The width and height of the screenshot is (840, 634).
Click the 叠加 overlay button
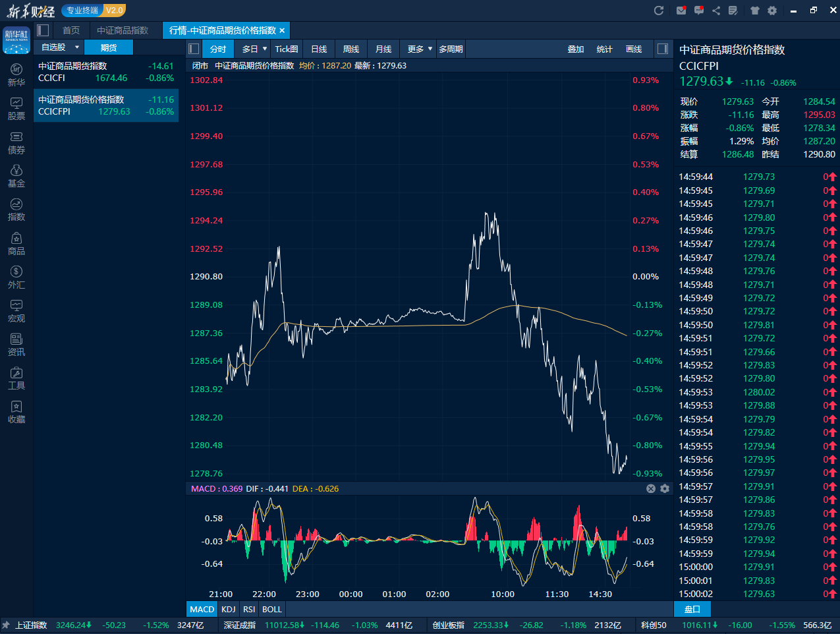[x=575, y=49]
